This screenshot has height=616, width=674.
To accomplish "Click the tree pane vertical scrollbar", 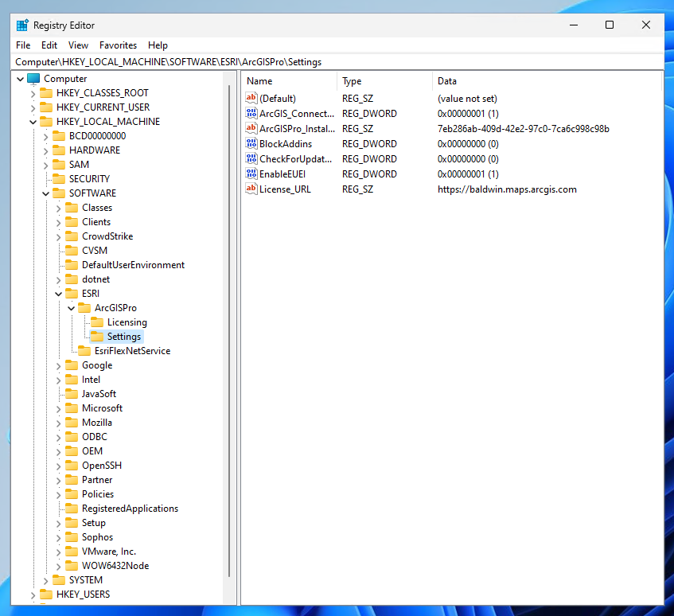I will pyautogui.click(x=229, y=331).
